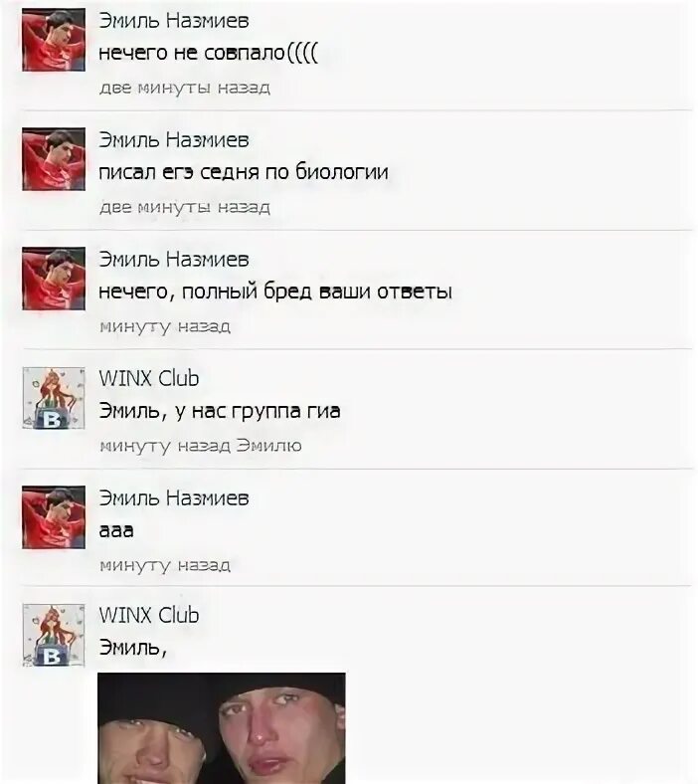Click author name above "нечего, полный бред" comment
This screenshot has width=698, height=784.
(x=173, y=259)
